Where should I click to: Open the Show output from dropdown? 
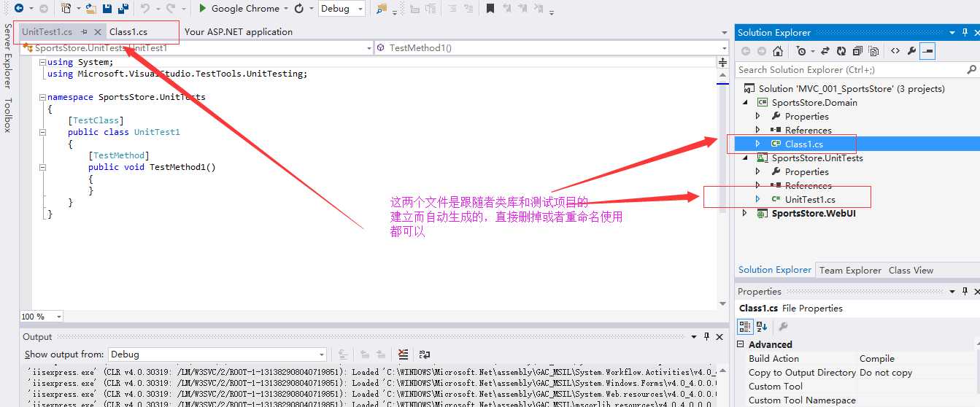tap(322, 354)
